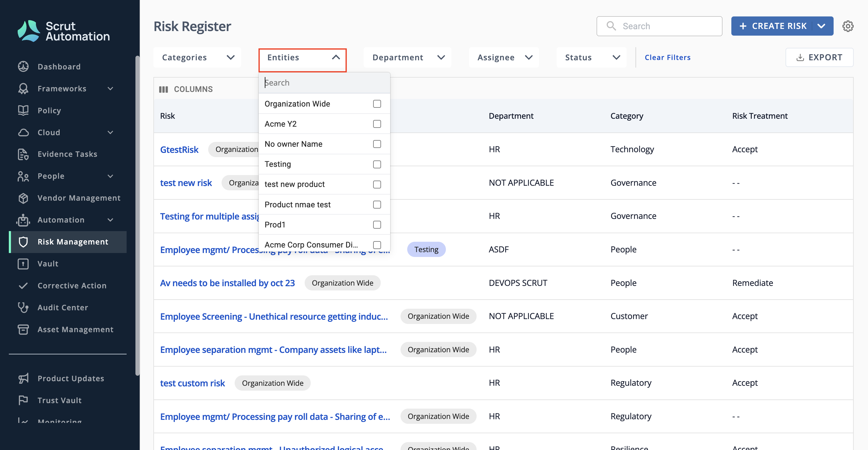Viewport: 868px width, 450px height.
Task: Click the Evidence Tasks document icon
Action: (x=23, y=154)
